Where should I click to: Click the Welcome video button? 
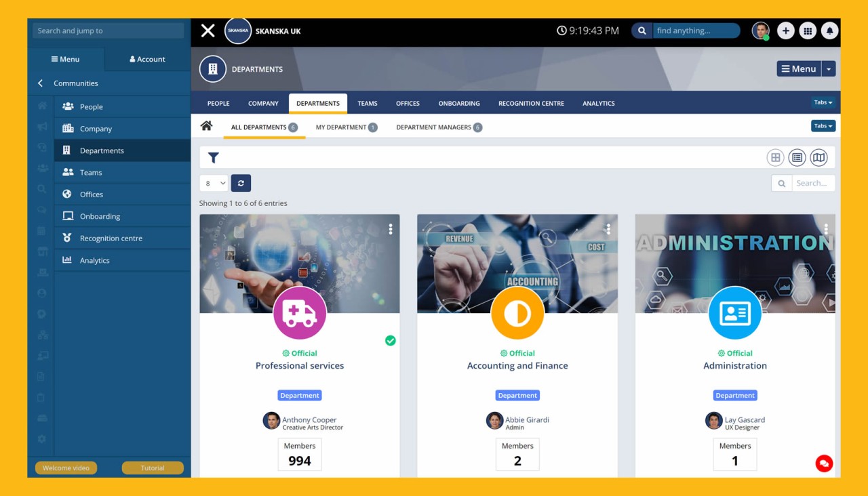66,468
